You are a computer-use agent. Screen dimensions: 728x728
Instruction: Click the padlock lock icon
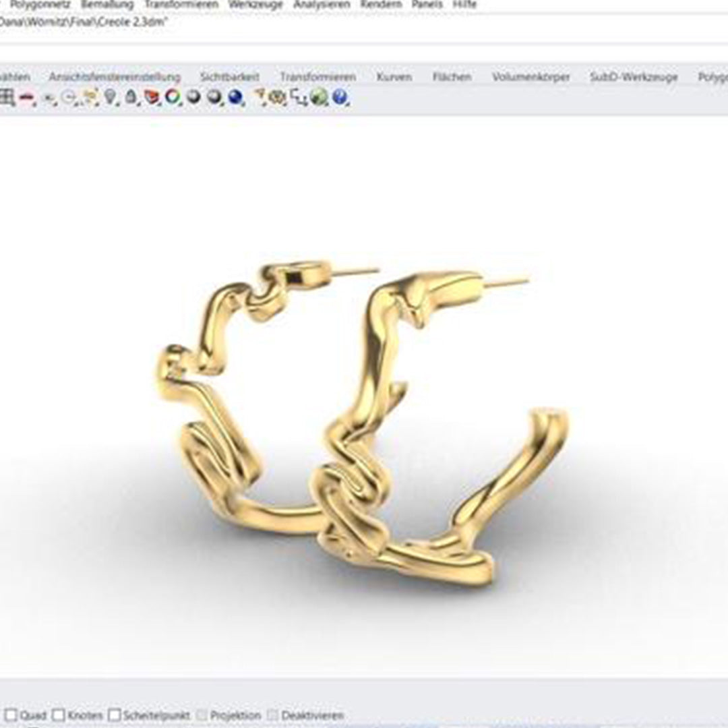(131, 98)
